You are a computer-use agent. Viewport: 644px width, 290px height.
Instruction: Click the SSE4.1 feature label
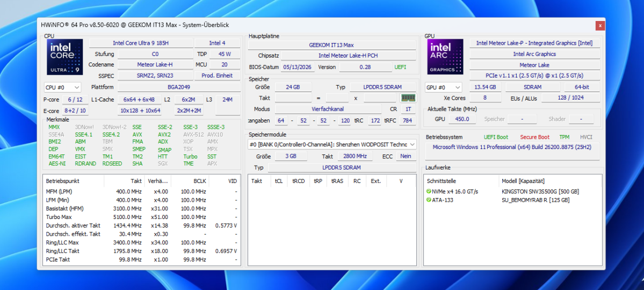pyautogui.click(x=84, y=135)
